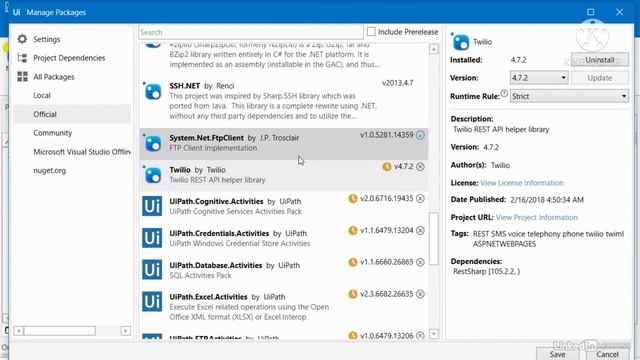Click the RestSharp dependency entry
The height and width of the screenshot is (360, 640).
pyautogui.click(x=487, y=271)
